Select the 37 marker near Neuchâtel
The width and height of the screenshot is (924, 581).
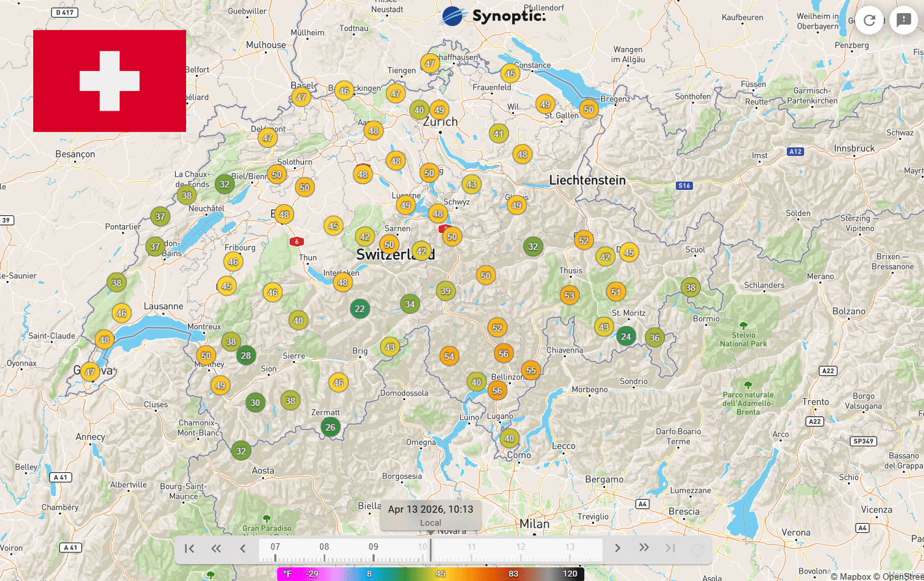160,217
